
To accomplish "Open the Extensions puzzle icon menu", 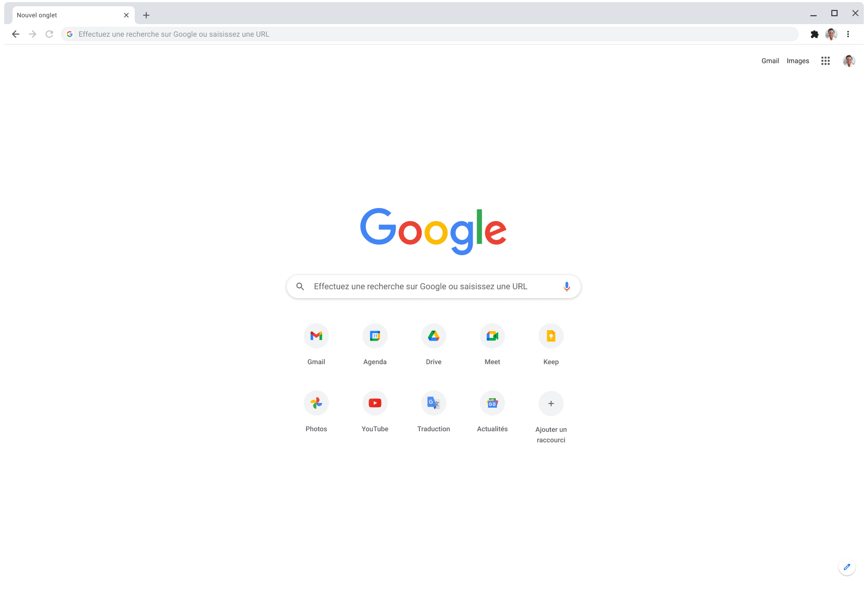I will coord(815,34).
